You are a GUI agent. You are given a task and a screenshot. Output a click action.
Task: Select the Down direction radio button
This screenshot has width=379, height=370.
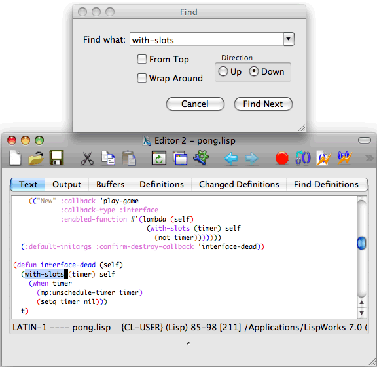point(254,71)
